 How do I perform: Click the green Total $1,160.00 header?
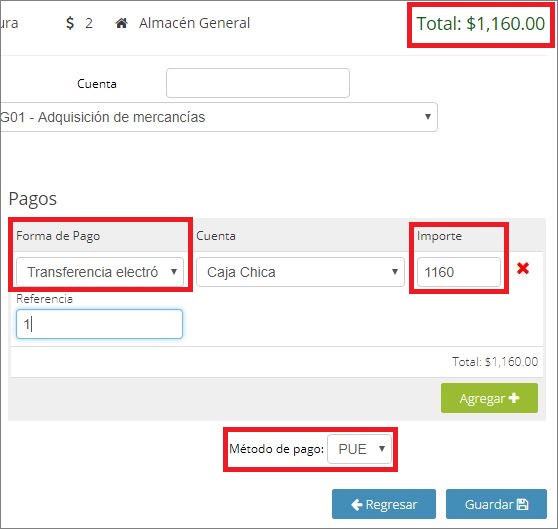(x=480, y=24)
